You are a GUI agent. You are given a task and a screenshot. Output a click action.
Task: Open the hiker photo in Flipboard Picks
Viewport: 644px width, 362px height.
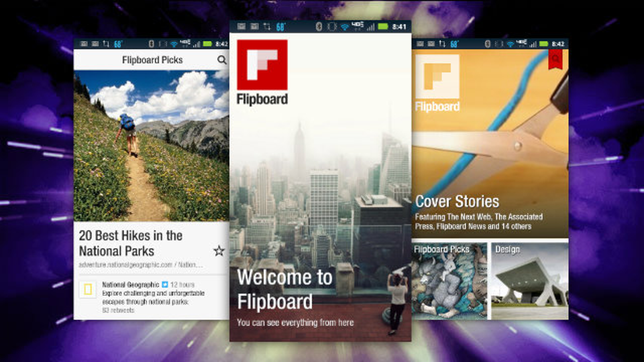(x=151, y=146)
